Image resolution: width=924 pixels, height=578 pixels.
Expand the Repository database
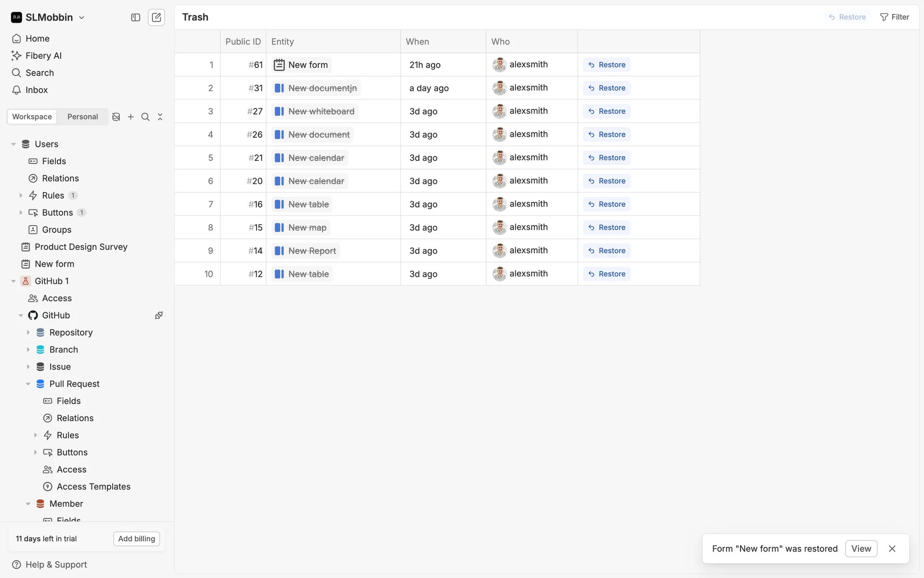pos(28,333)
